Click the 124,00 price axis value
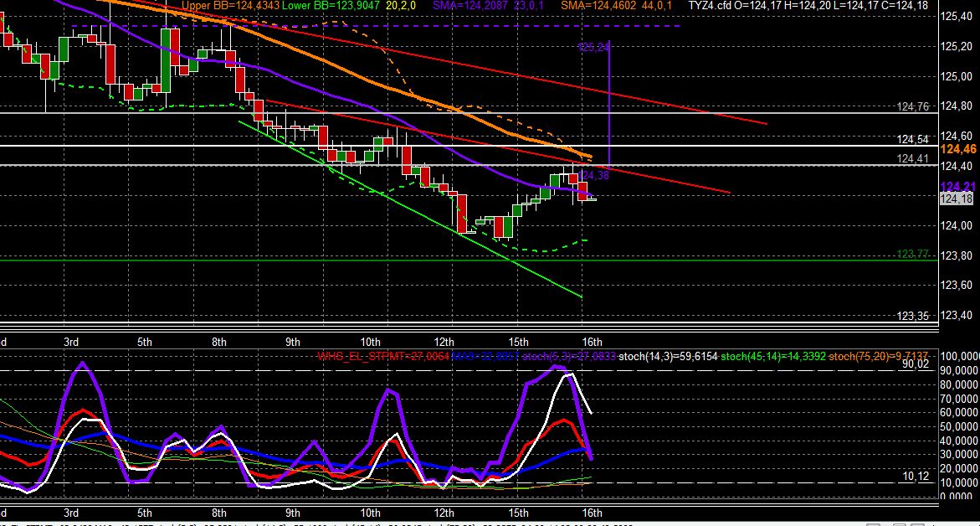The height and width of the screenshot is (526, 980). (x=957, y=226)
